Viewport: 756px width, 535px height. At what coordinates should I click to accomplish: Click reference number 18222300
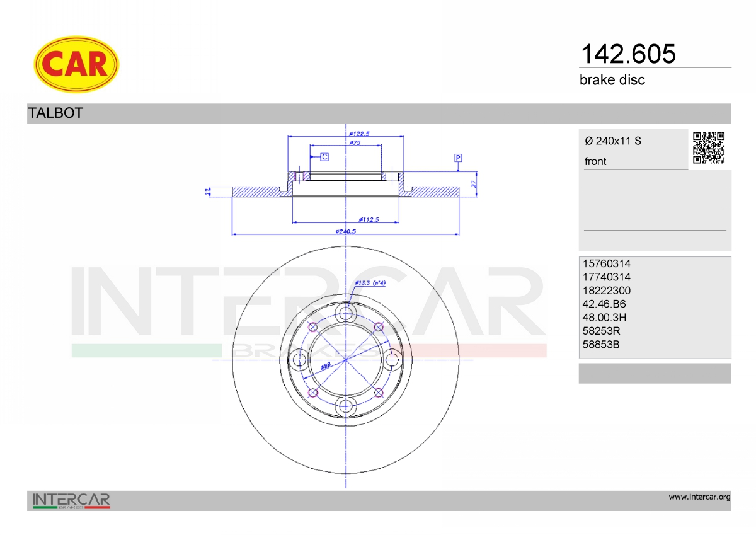click(x=607, y=291)
